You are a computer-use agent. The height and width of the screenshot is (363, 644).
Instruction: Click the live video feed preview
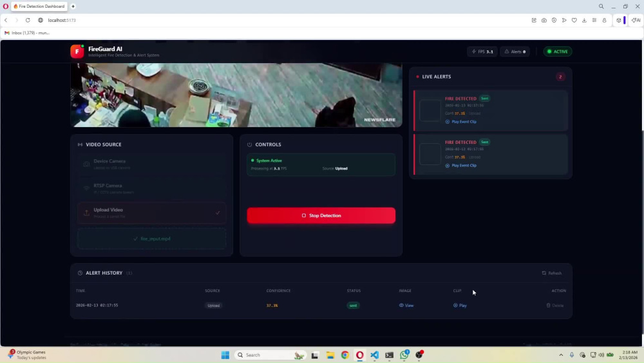pos(236,95)
